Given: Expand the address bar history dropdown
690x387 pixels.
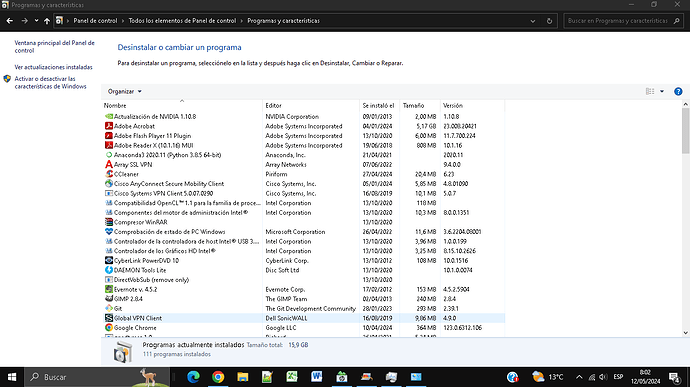Looking at the screenshot, I should [x=533, y=21].
